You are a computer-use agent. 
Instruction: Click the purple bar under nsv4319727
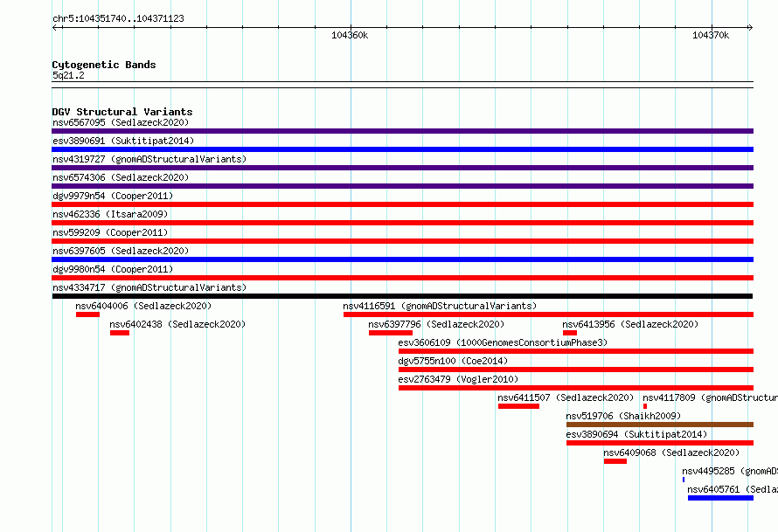[x=402, y=168]
